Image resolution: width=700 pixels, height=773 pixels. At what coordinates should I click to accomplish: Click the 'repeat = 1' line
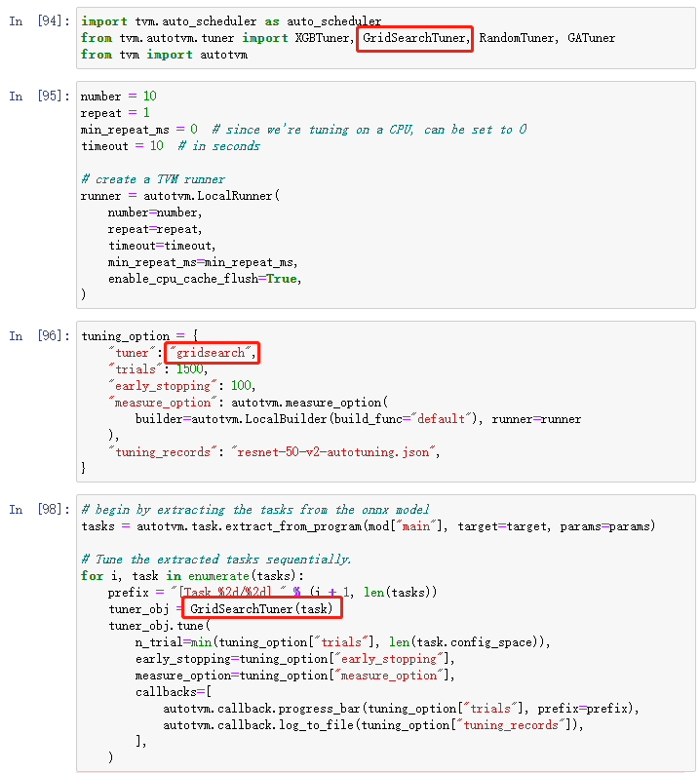115,112
